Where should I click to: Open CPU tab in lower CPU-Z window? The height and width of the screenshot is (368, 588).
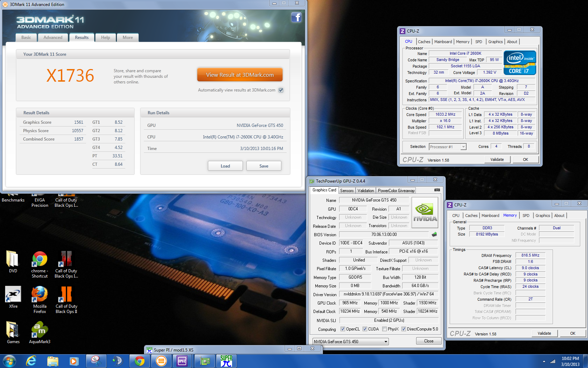tap(456, 216)
